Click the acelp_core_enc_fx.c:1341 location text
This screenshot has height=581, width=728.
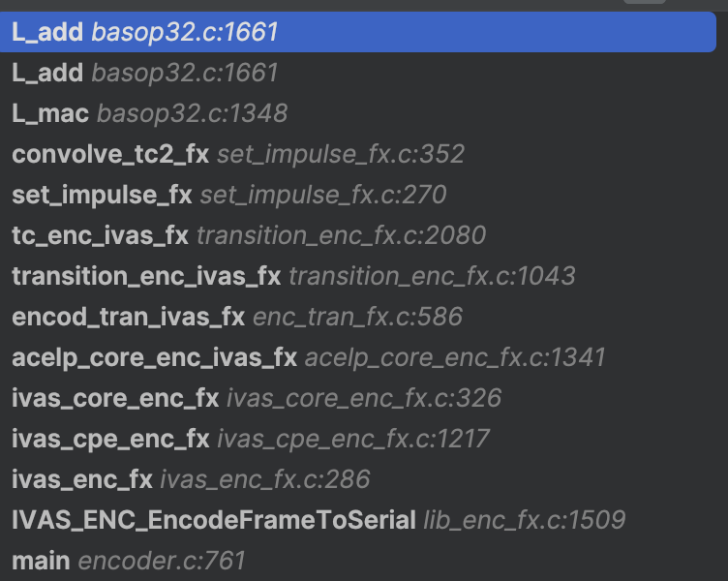click(x=455, y=357)
